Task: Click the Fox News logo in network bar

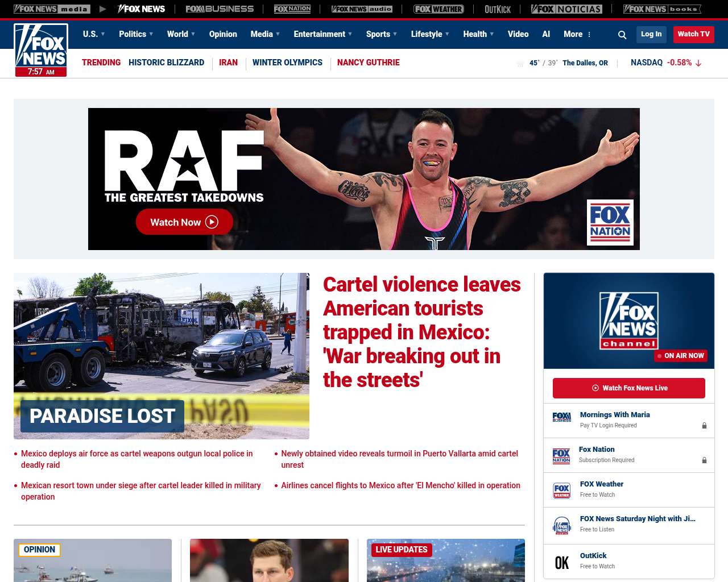Action: point(141,9)
